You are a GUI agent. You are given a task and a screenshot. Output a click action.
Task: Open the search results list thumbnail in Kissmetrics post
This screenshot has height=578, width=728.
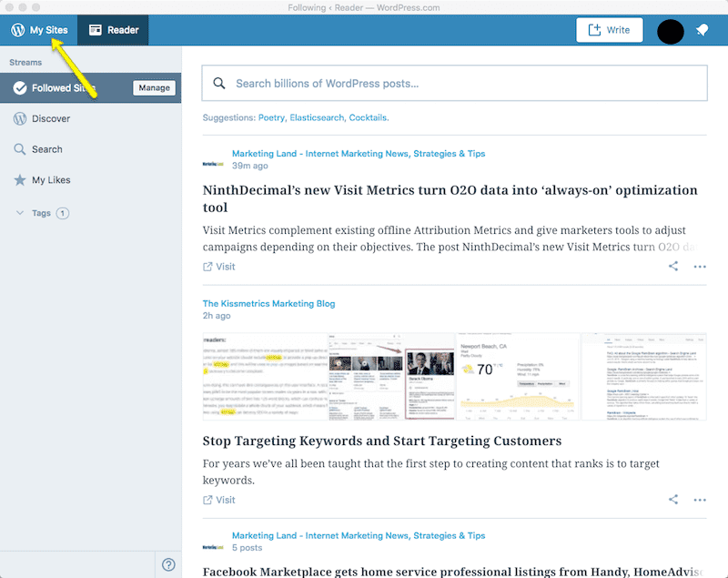(x=644, y=377)
